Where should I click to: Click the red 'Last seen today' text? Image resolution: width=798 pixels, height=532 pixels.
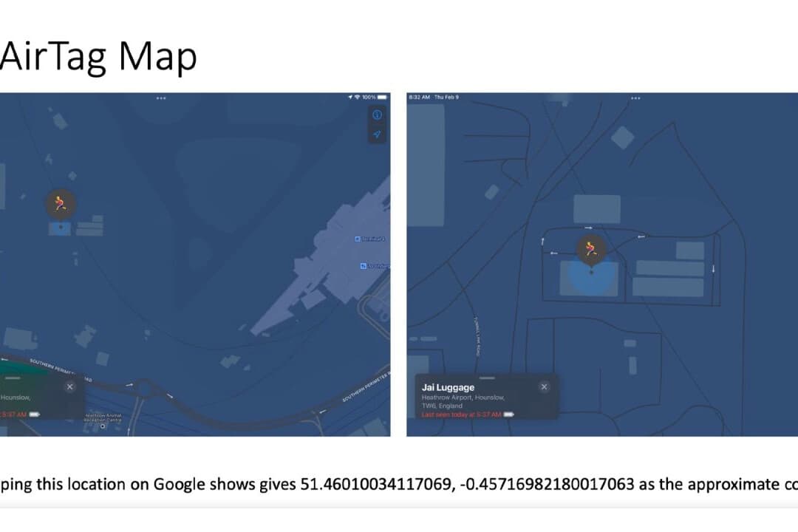tap(461, 415)
